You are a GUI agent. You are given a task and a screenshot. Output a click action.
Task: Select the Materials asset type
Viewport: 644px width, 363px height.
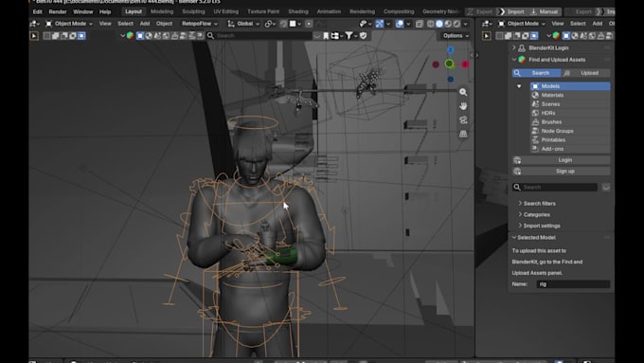pos(570,95)
